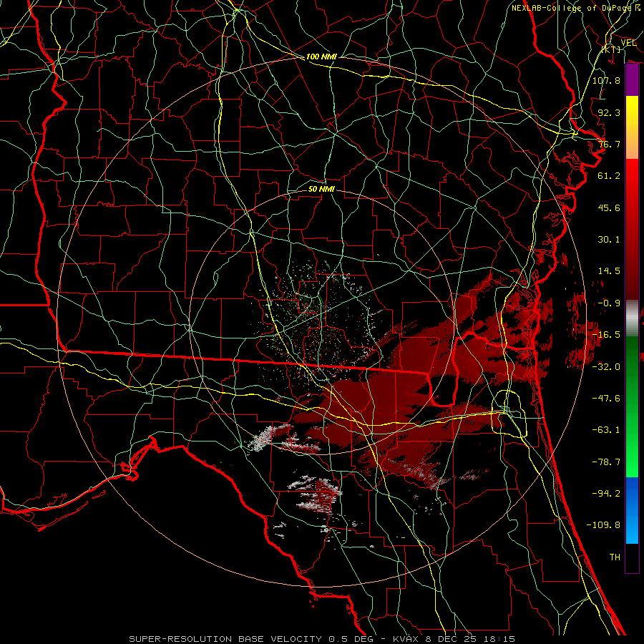This screenshot has width=644, height=644.
Task: Select the -47.6 legend value
Action: pos(606,399)
